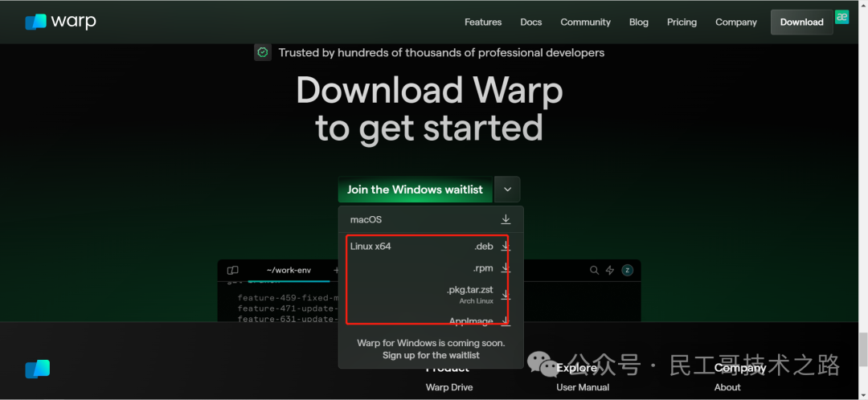Click the green extension badge icon top-right
868x400 pixels.
pyautogui.click(x=842, y=17)
